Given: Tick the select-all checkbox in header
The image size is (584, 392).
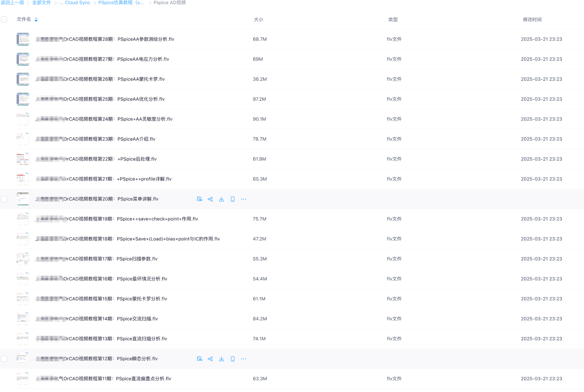Looking at the screenshot, I should [4, 19].
